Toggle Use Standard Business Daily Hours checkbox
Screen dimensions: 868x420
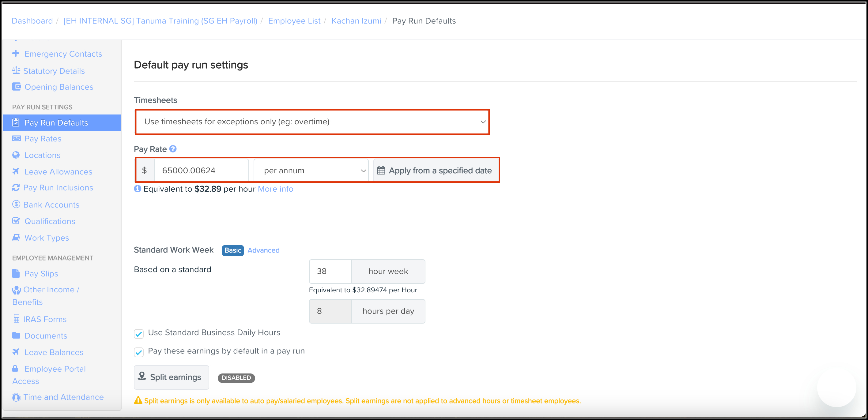point(139,334)
